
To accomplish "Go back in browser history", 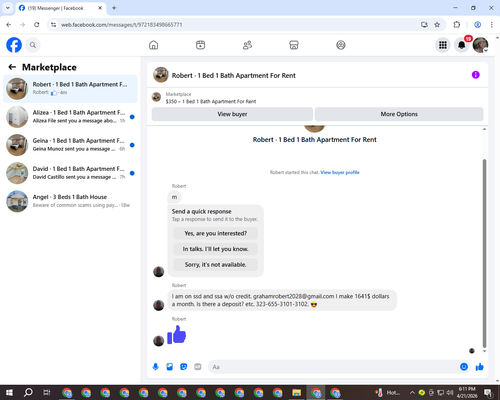I will 9,25.
